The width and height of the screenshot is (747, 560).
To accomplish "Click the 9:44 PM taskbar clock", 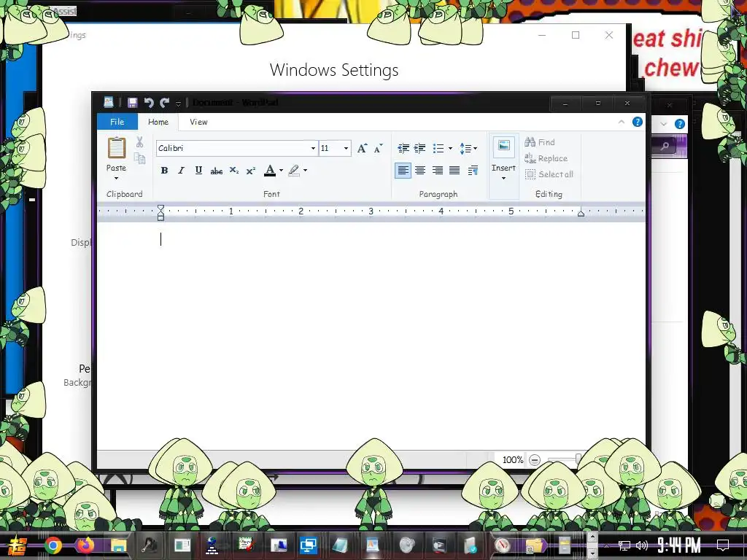I will click(x=679, y=545).
